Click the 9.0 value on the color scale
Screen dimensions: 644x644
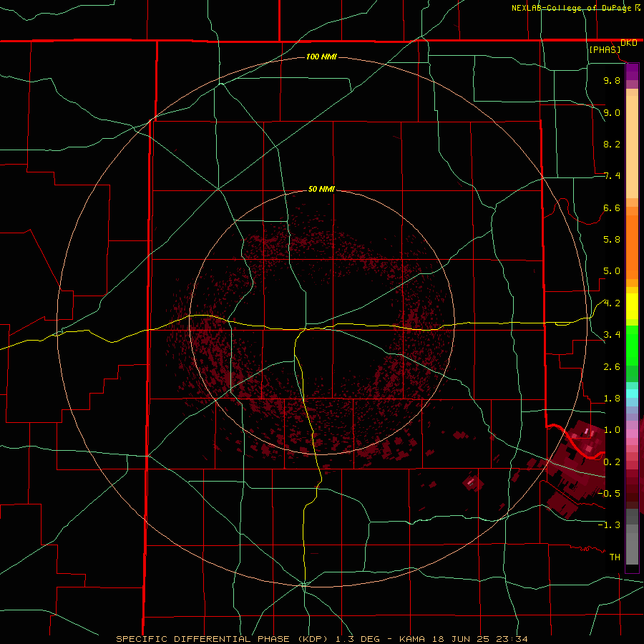[x=612, y=112]
